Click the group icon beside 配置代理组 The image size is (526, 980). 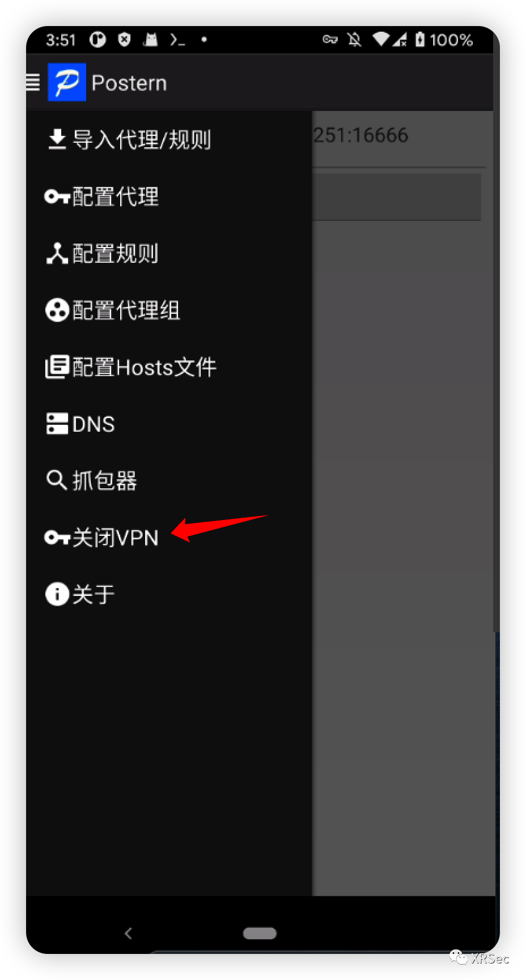click(x=57, y=310)
